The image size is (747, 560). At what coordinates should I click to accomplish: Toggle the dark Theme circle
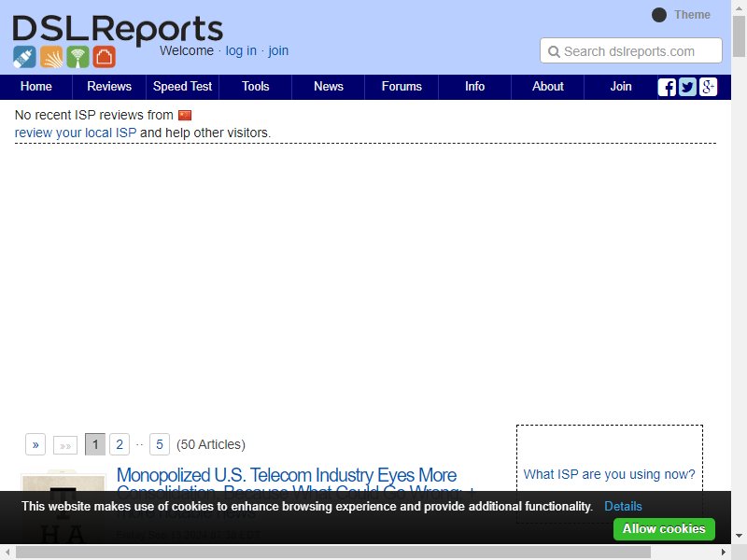coord(659,15)
